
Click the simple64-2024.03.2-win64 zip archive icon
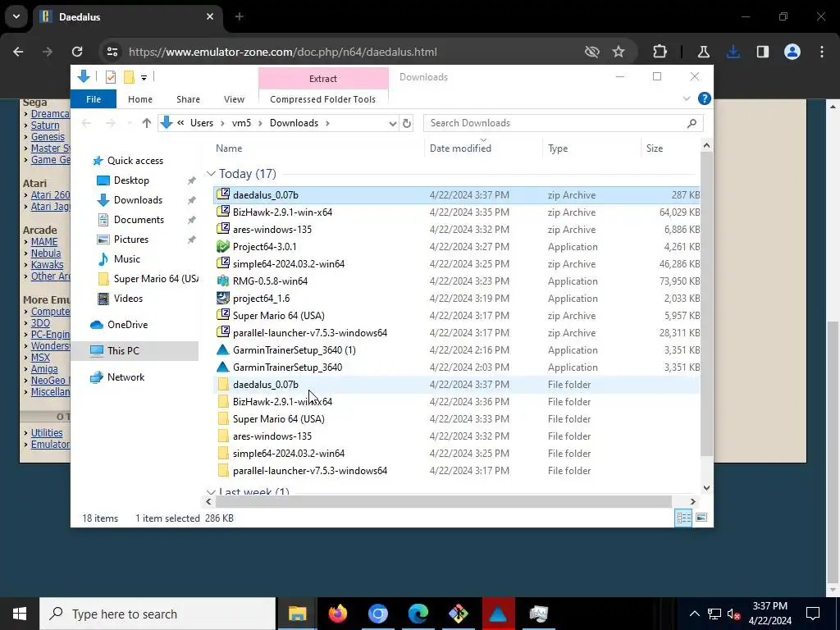click(x=223, y=263)
